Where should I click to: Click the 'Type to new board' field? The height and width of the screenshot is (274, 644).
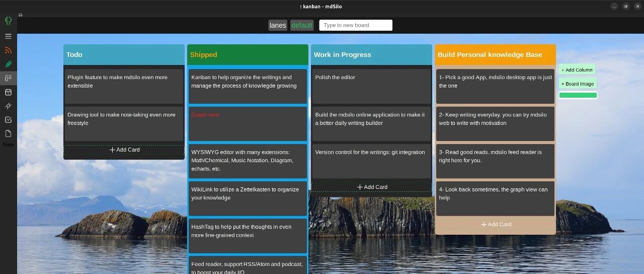pyautogui.click(x=356, y=25)
